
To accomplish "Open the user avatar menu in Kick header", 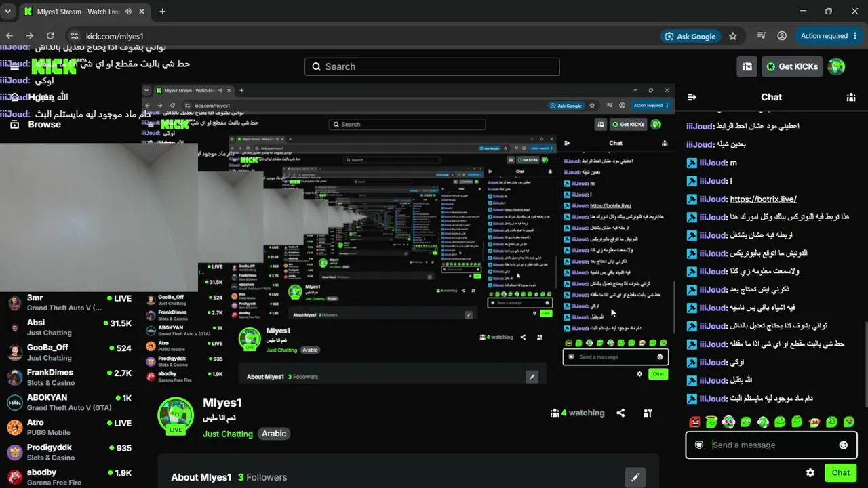I will [837, 66].
